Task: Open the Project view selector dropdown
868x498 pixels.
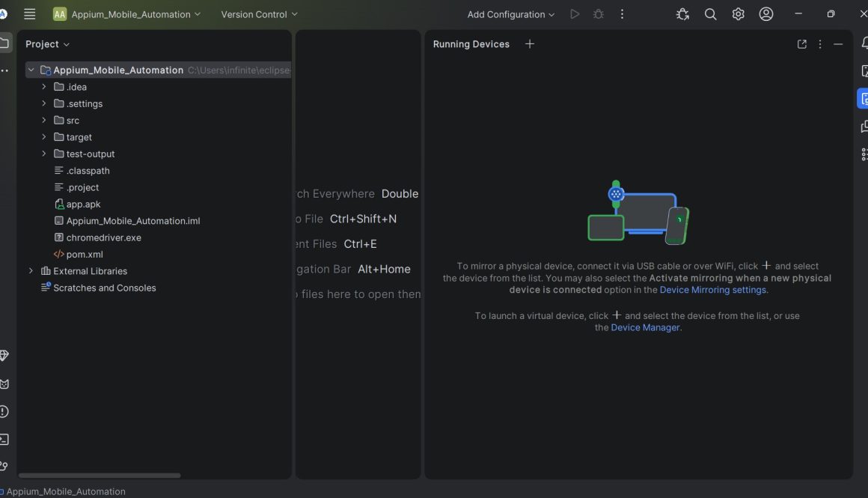Action: [48, 44]
